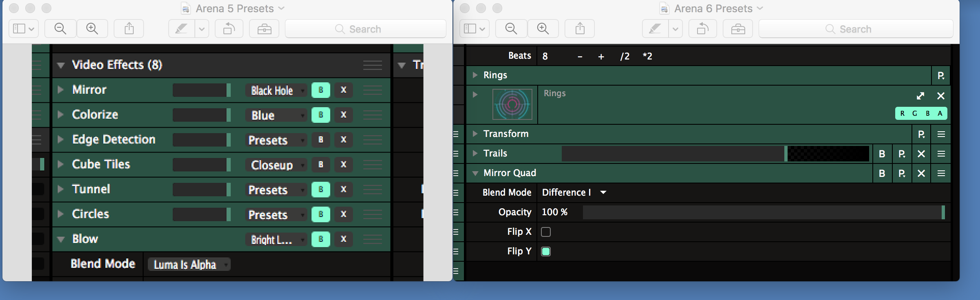The image size is (980, 300).
Task: Open markup toolbox in Arena 5 window
Action: 264,29
